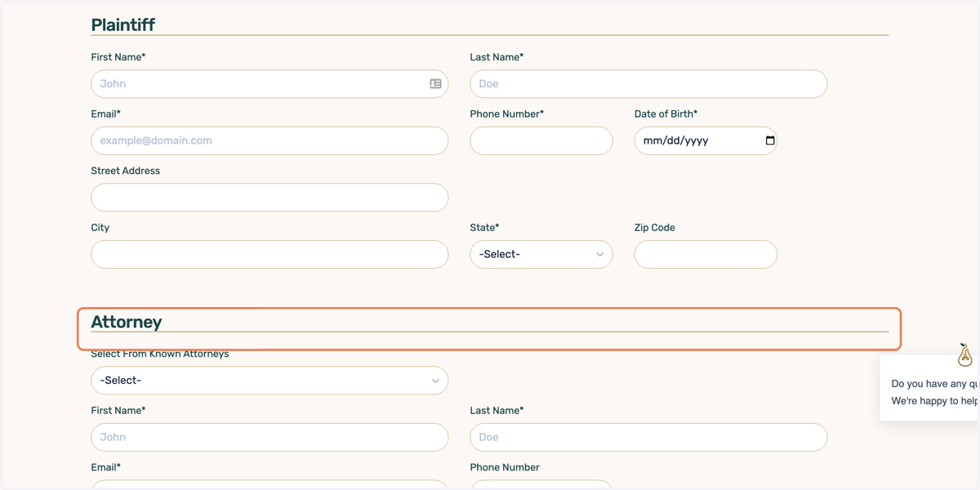
Task: Click the Plaintiff First Name field
Action: point(269,84)
